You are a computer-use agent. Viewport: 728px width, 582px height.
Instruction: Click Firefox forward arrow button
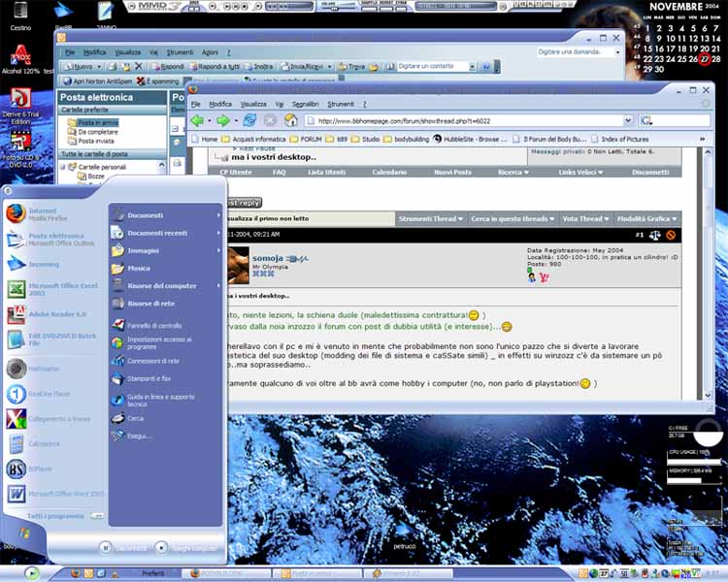(x=223, y=120)
